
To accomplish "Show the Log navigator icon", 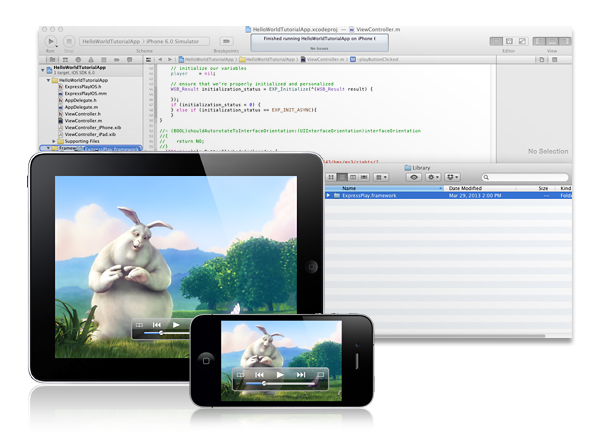I will point(129,60).
